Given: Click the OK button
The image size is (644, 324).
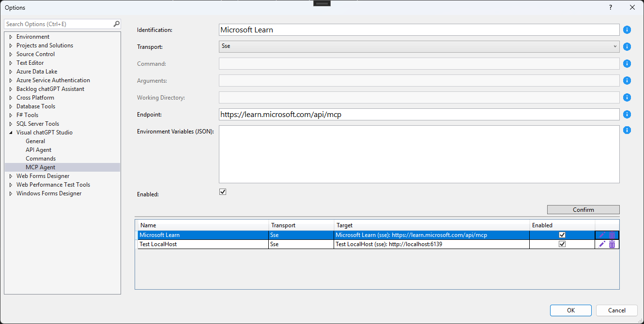Looking at the screenshot, I should [x=570, y=310].
